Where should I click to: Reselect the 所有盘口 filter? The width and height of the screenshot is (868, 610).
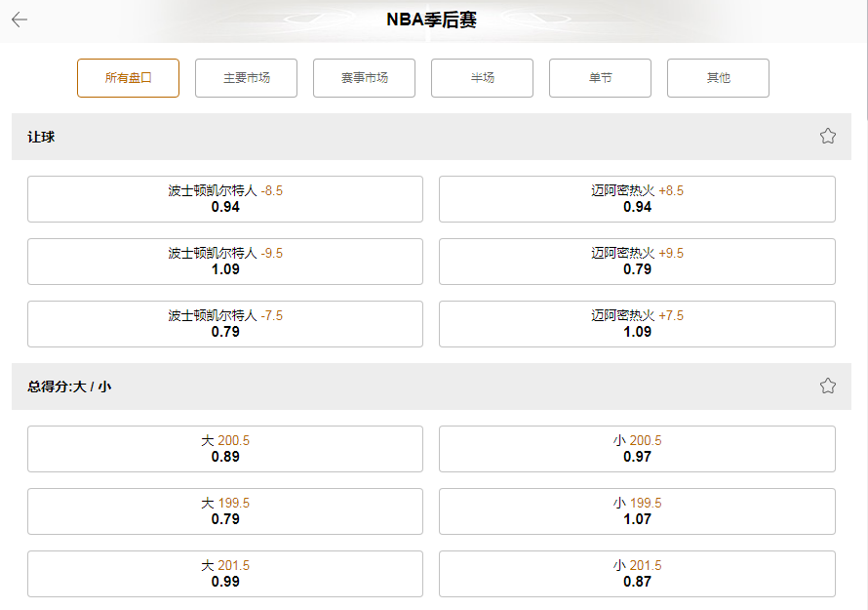128,78
